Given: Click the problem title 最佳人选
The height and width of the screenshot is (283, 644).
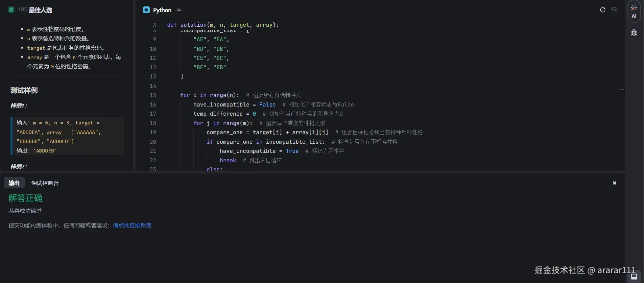Looking at the screenshot, I should point(40,10).
